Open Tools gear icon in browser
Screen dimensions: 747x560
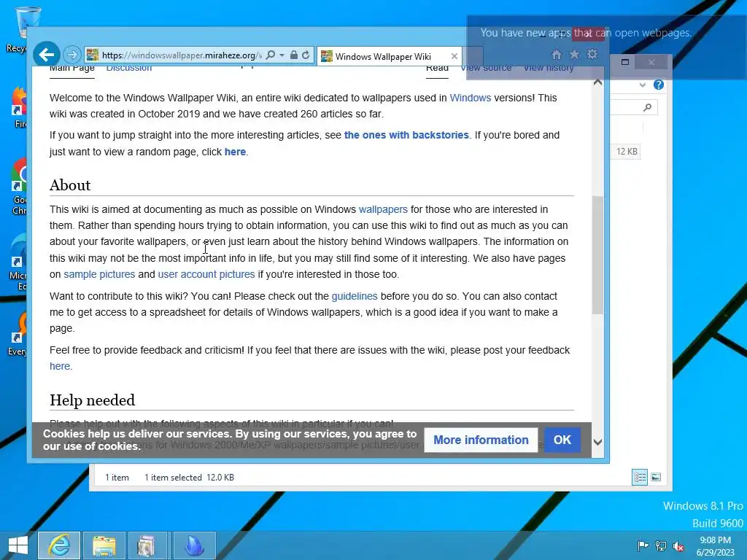point(592,54)
